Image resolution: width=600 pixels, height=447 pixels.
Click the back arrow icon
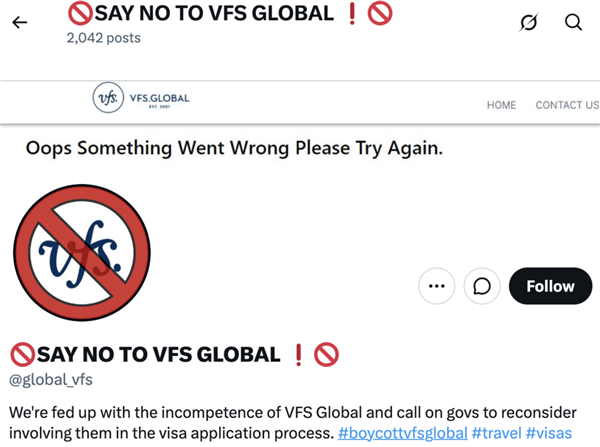click(20, 23)
